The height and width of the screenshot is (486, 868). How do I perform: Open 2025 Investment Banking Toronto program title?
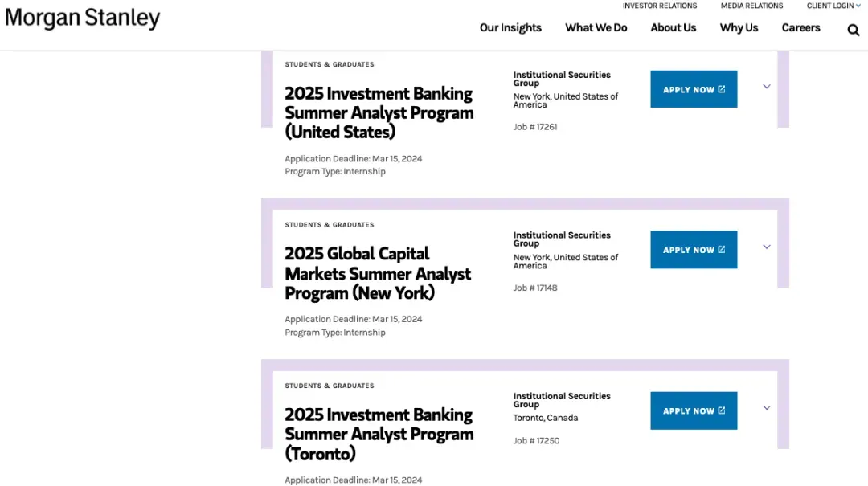pos(379,434)
